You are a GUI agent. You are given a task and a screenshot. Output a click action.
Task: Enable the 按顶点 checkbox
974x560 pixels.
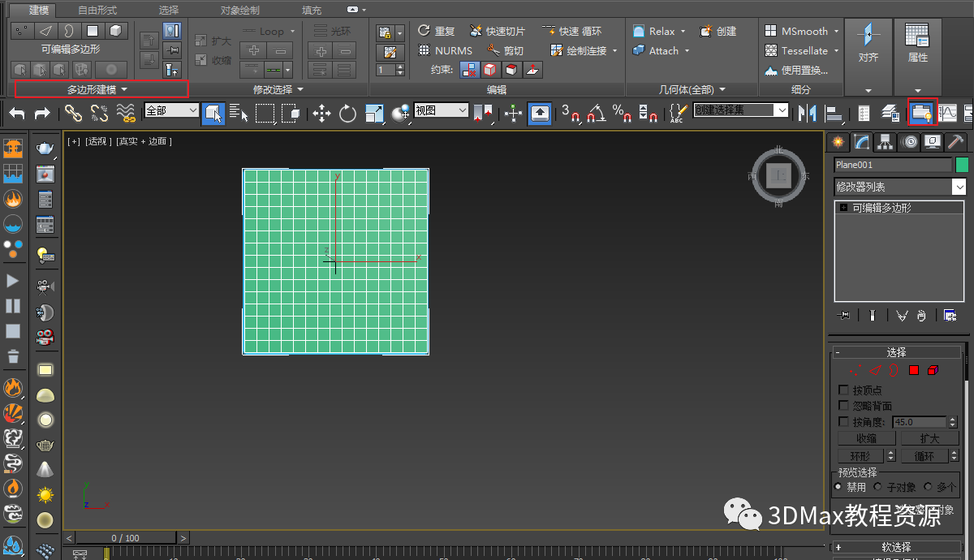(x=844, y=390)
